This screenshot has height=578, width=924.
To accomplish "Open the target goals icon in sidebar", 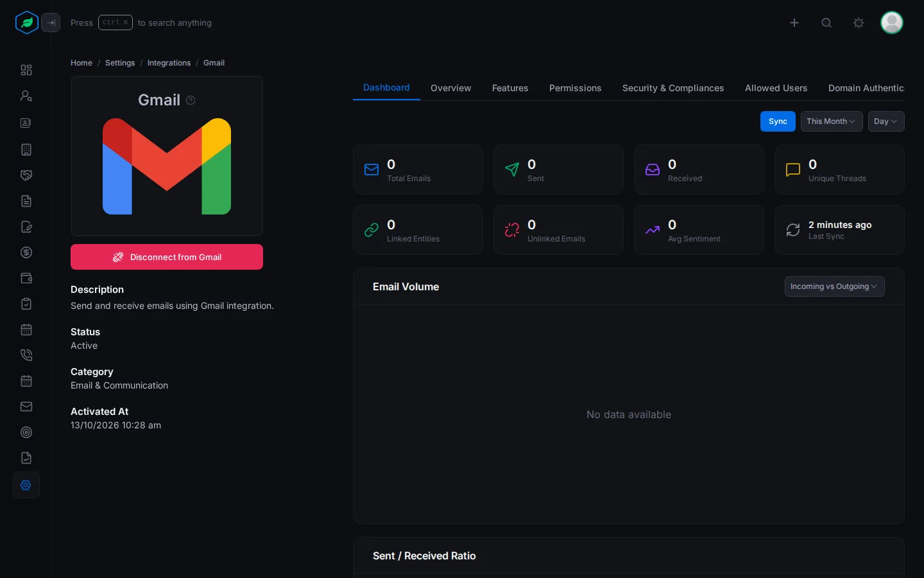I will click(26, 432).
